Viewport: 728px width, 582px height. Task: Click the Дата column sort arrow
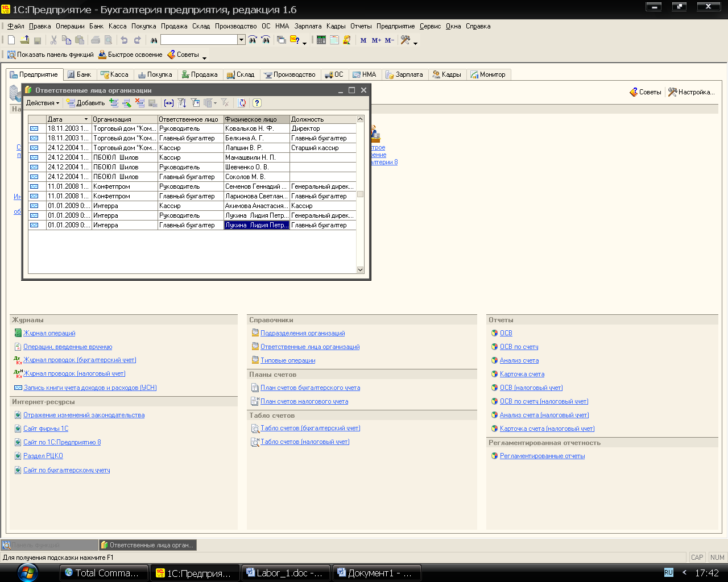pos(86,119)
